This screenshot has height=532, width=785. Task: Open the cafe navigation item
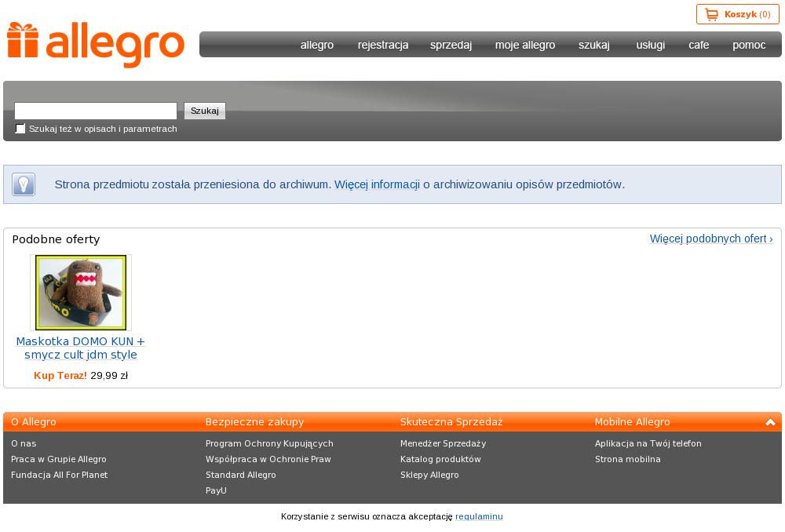point(698,45)
